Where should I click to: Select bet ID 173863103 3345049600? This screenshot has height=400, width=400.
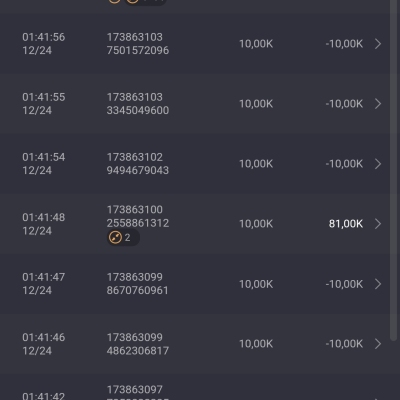pos(138,104)
